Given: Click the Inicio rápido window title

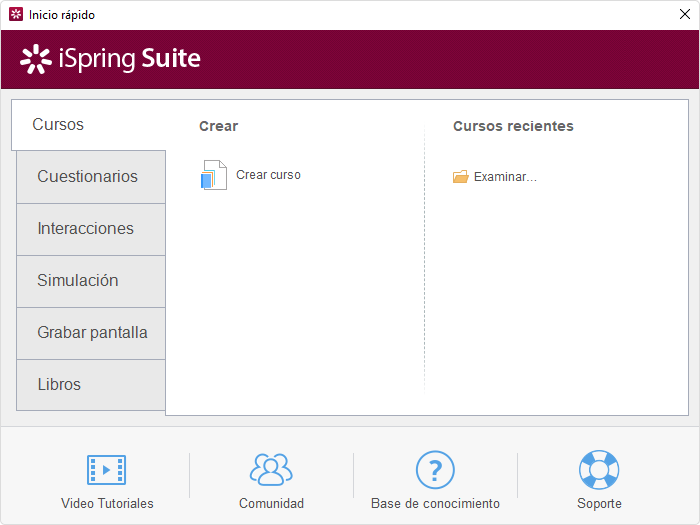Looking at the screenshot, I should (62, 15).
